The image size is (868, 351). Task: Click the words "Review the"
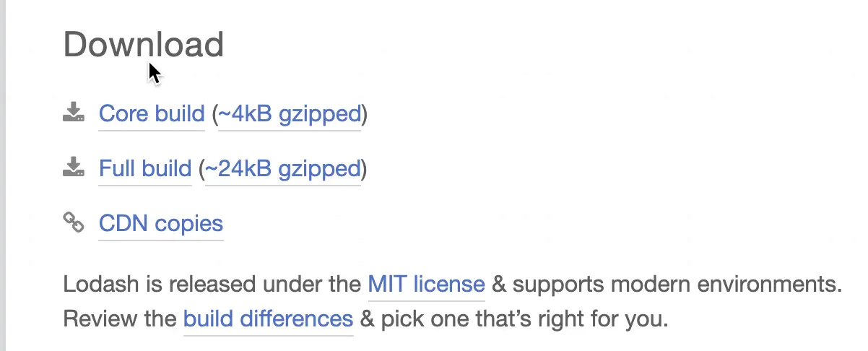[x=120, y=318]
